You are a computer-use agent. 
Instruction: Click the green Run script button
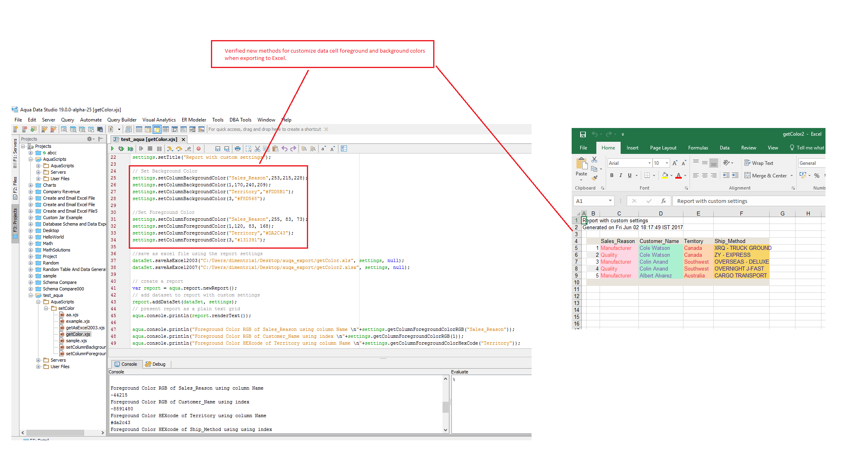click(113, 149)
